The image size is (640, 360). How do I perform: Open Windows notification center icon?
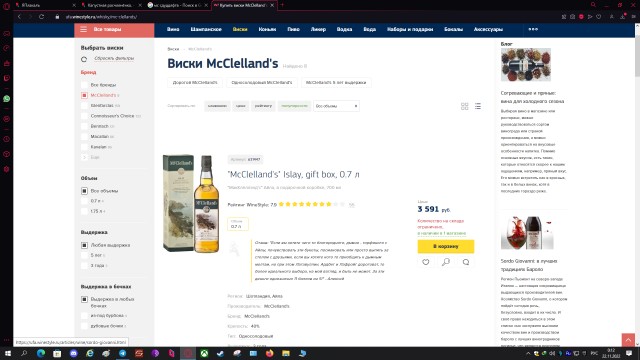click(x=629, y=353)
